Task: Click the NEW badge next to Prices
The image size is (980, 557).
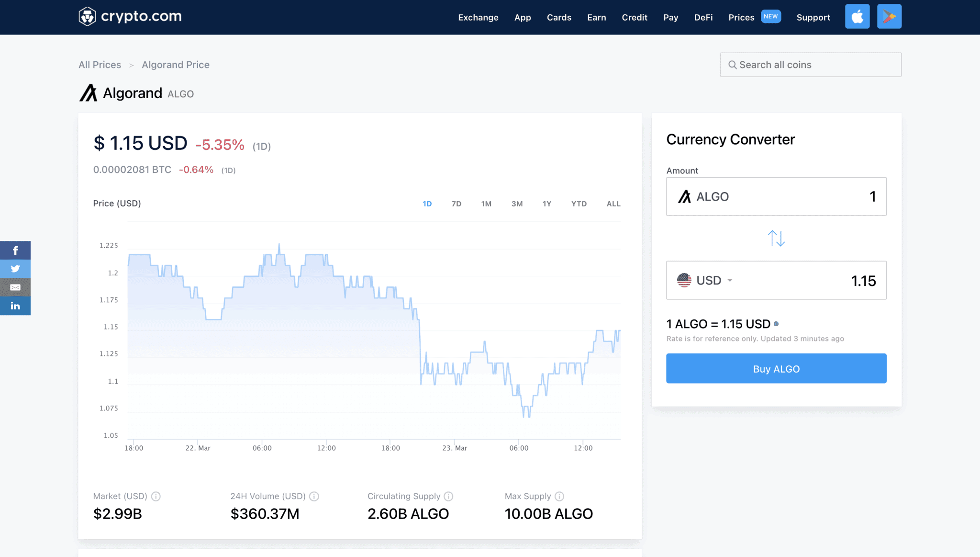Action: 770,16
